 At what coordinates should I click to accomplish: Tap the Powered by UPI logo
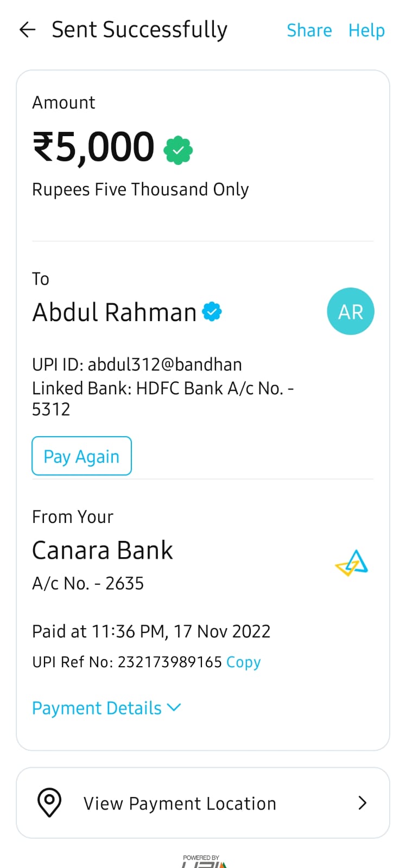(202, 861)
